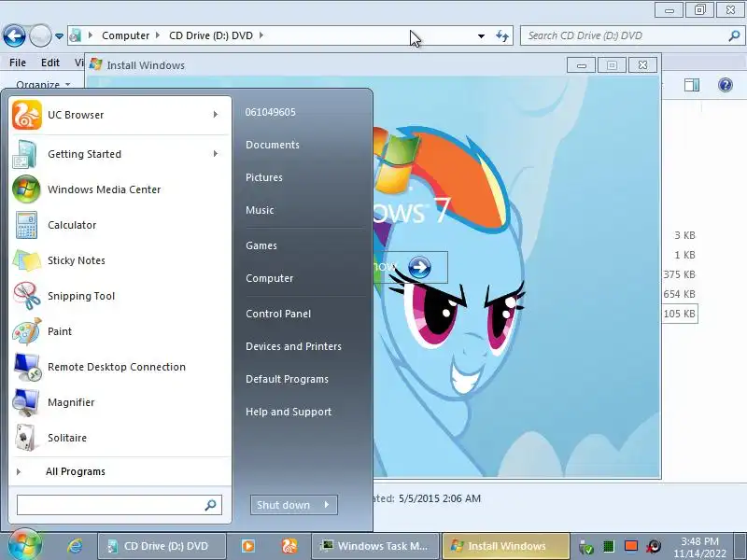Expand CD Drive (D:) DVD breadcrumb arrow

(261, 35)
